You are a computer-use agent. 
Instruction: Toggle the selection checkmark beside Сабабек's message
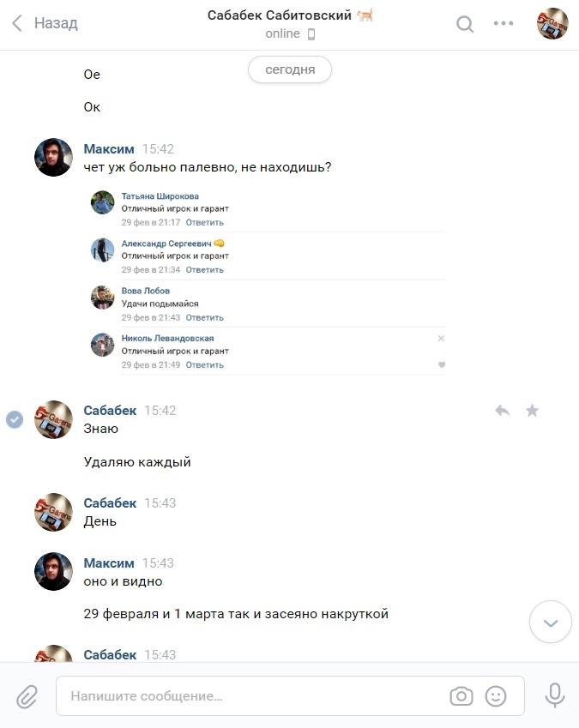point(15,419)
